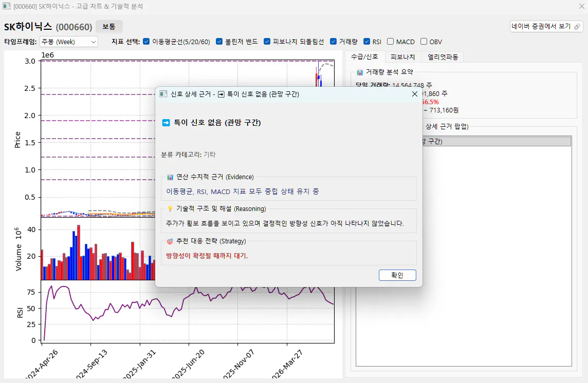Open 네이버 증권에서 보기 link button

[546, 27]
